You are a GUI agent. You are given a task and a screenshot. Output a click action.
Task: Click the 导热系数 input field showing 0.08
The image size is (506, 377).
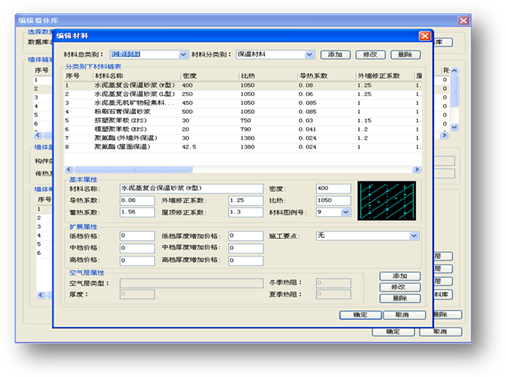tap(137, 200)
